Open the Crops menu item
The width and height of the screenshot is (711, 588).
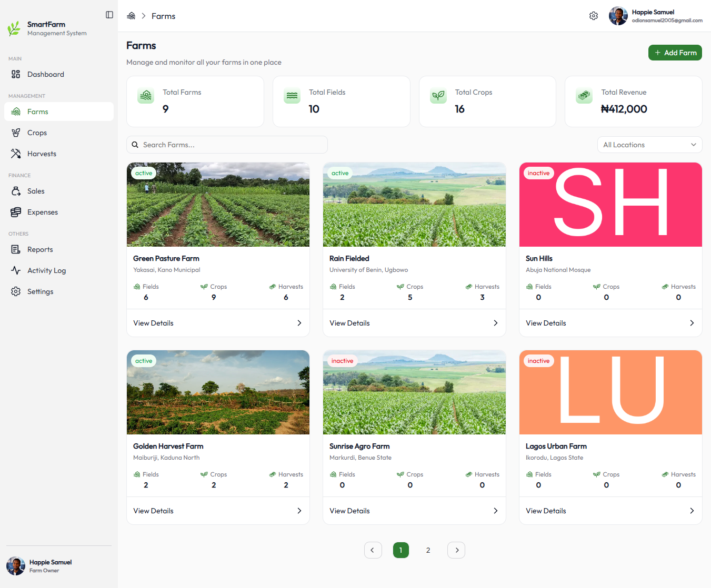[59, 133]
